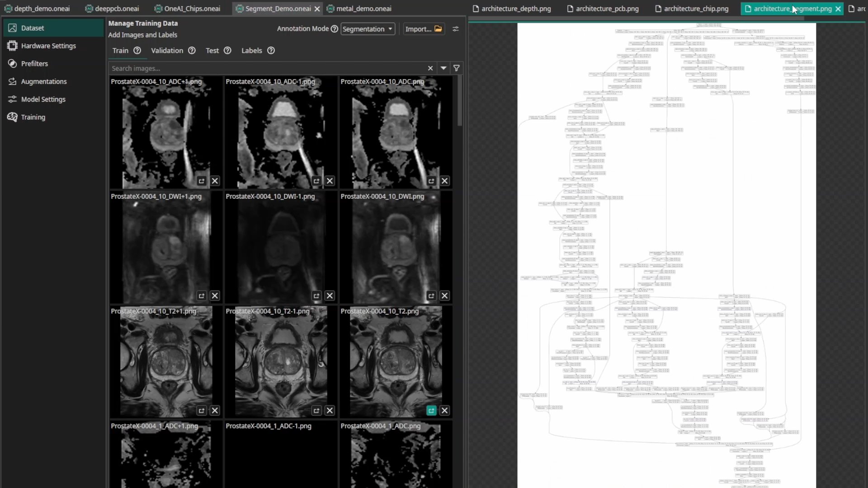Clear the image search field
The image size is (868, 488).
coord(430,68)
